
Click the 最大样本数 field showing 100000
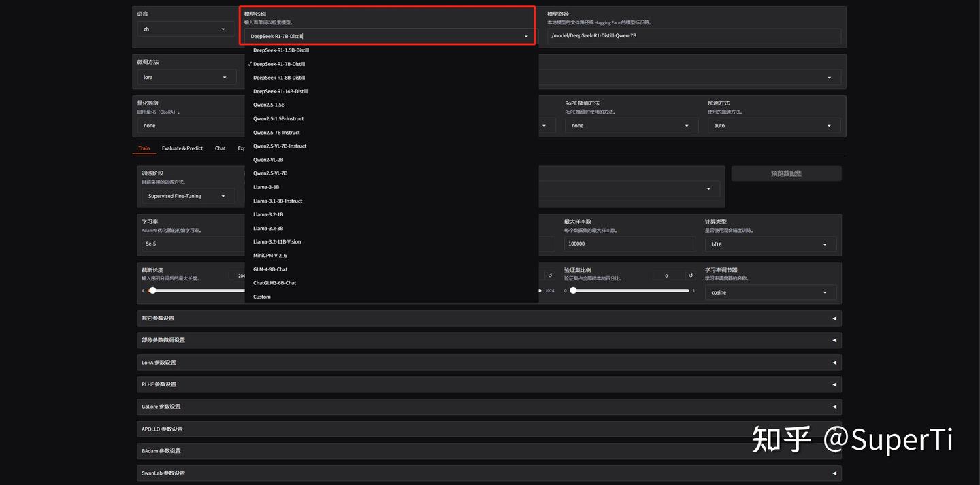(x=630, y=244)
